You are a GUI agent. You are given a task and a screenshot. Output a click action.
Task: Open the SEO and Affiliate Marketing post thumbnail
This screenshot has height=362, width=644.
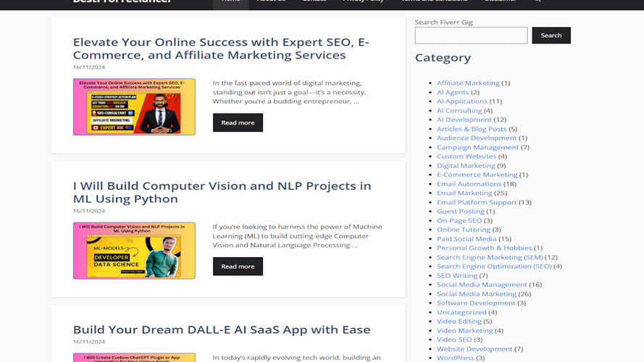click(134, 106)
